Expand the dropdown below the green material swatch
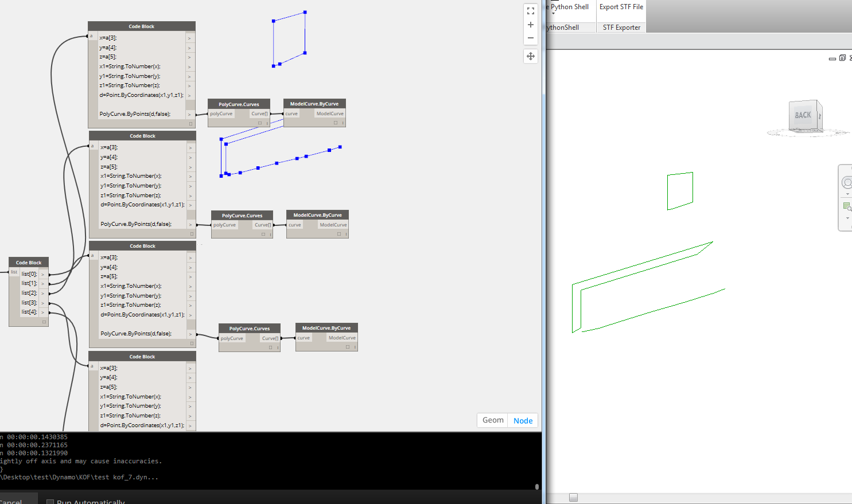This screenshot has height=504, width=852. point(847,218)
